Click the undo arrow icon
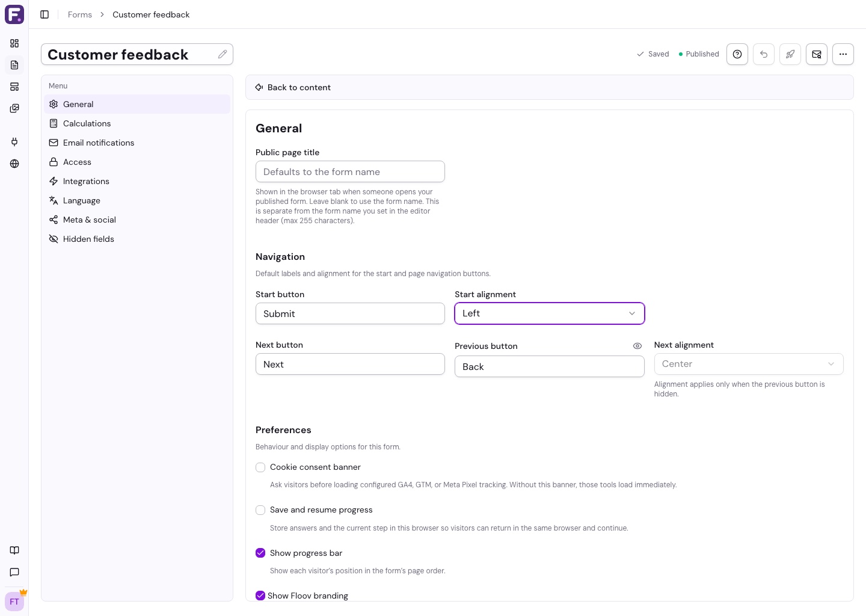 tap(764, 54)
